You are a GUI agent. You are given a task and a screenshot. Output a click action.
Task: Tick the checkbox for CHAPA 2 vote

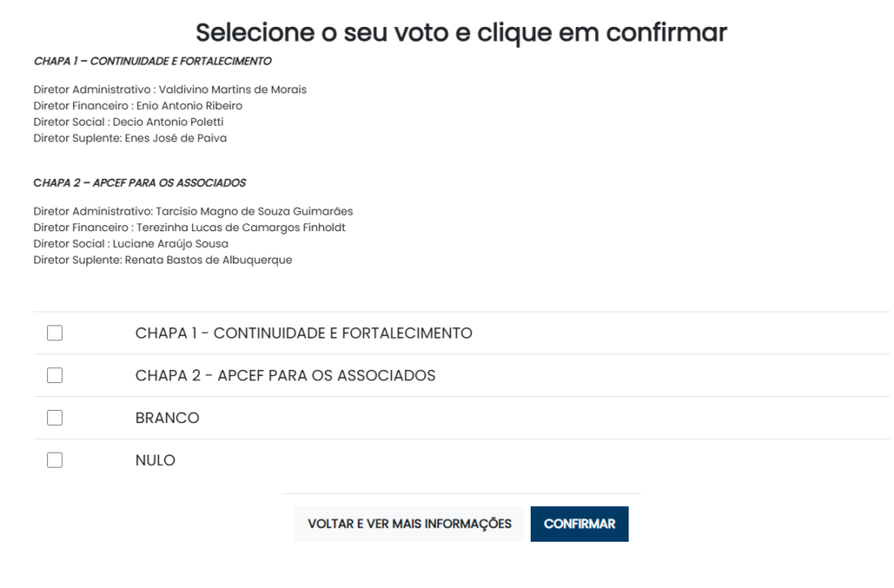(55, 376)
